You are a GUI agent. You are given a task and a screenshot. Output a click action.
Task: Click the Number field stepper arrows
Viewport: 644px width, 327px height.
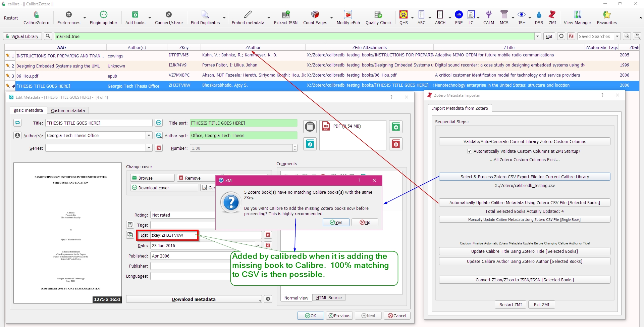click(x=295, y=148)
